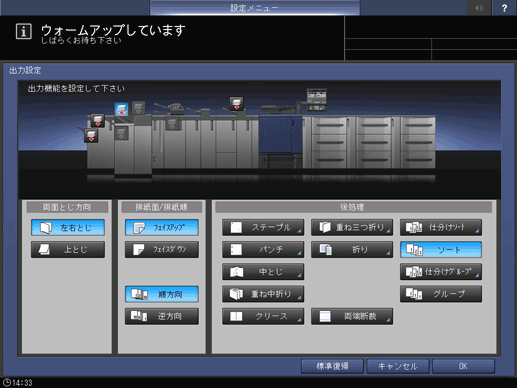The image size is (517, 388).
Task: Click the 両面とじ方向 section header
Action: [x=67, y=207]
